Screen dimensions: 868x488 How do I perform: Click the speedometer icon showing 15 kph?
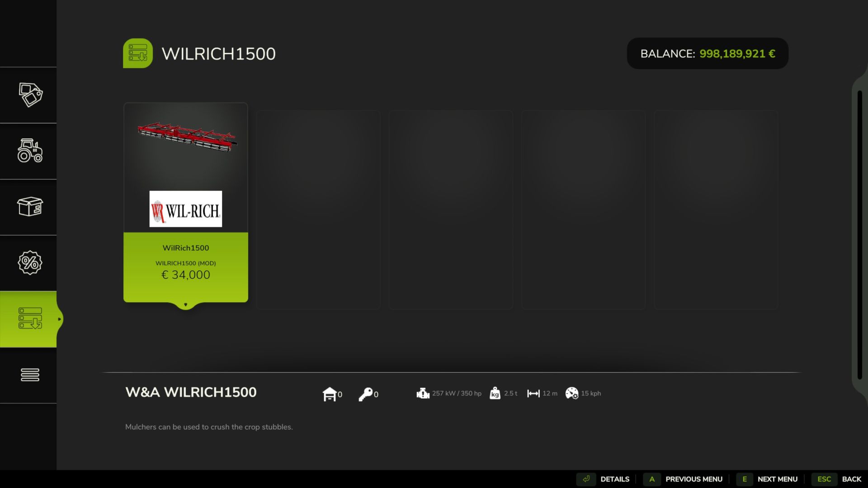coord(572,394)
